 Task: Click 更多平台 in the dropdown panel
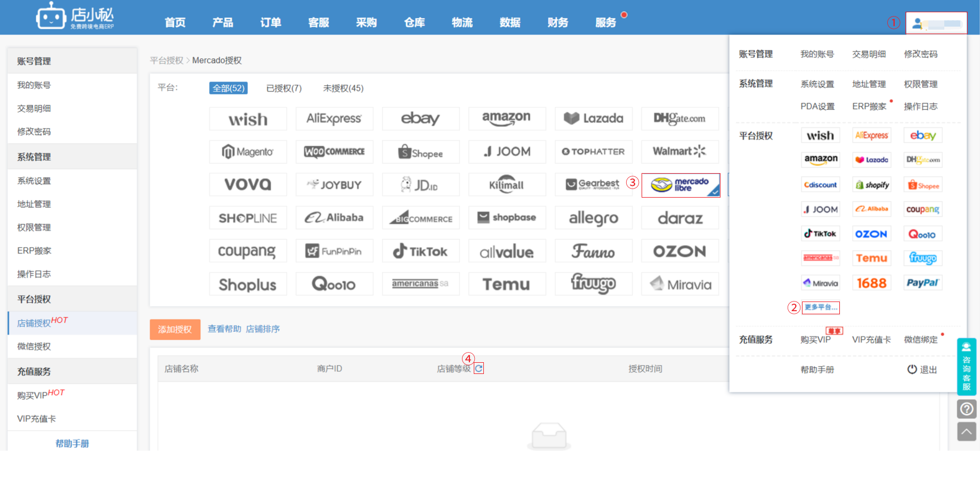[x=821, y=307]
